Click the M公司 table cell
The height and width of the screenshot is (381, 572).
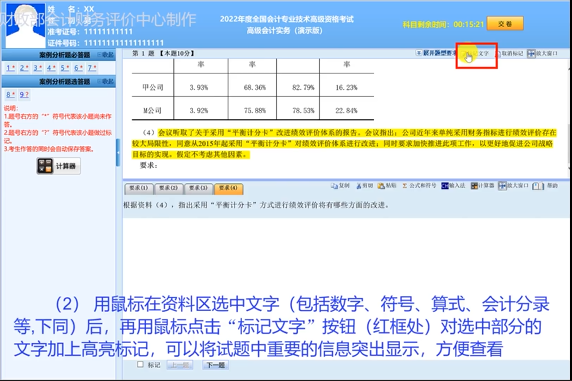point(152,110)
